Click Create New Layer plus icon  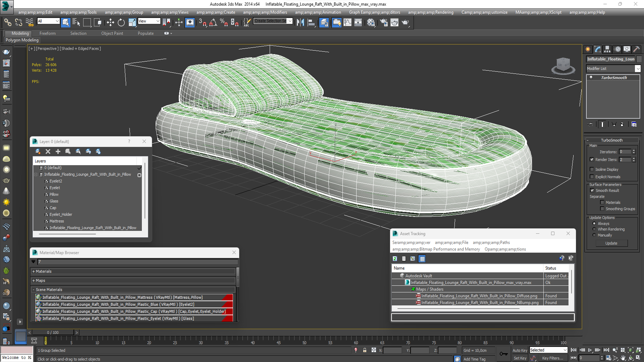(x=58, y=152)
